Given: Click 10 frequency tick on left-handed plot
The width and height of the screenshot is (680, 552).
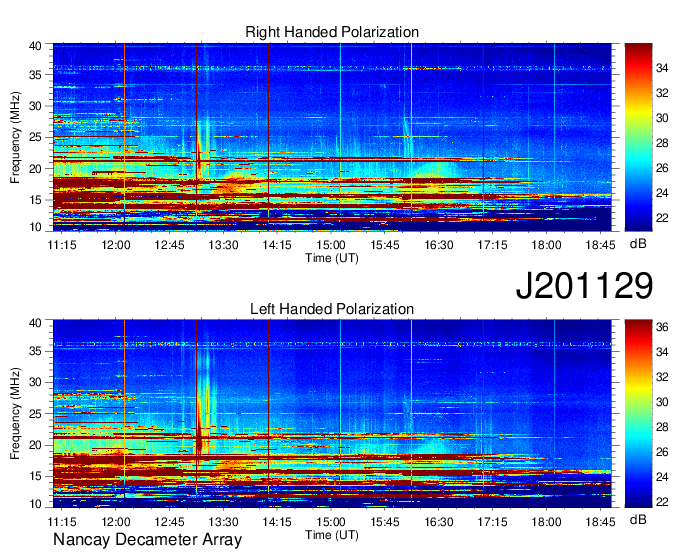Looking at the screenshot, I should (x=35, y=504).
